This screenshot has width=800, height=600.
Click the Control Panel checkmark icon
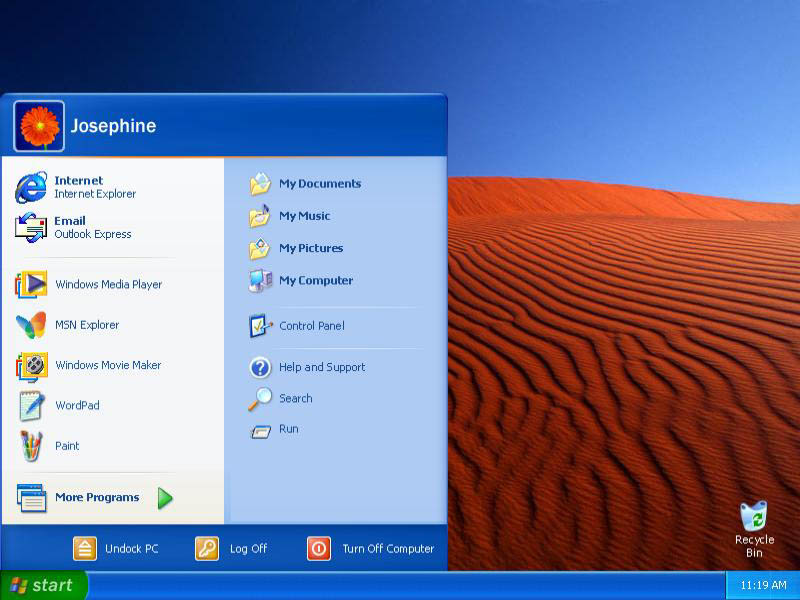(x=261, y=326)
